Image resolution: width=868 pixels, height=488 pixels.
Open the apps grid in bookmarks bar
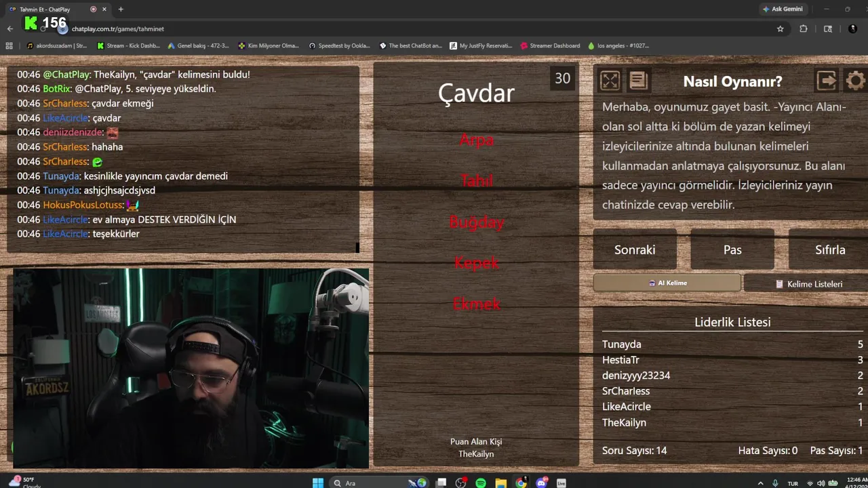[9, 46]
